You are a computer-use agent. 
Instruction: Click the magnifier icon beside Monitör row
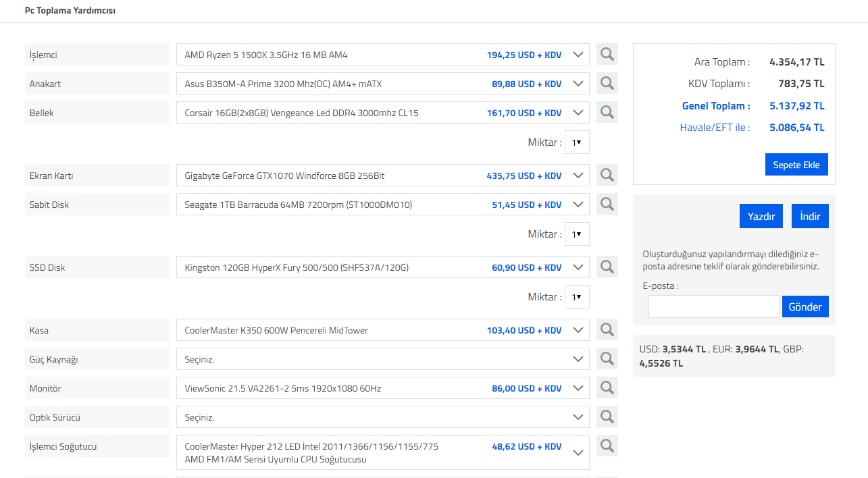(607, 388)
